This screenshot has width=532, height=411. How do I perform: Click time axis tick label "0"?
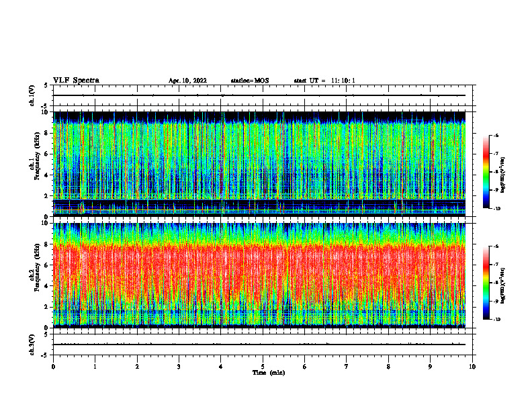click(53, 367)
